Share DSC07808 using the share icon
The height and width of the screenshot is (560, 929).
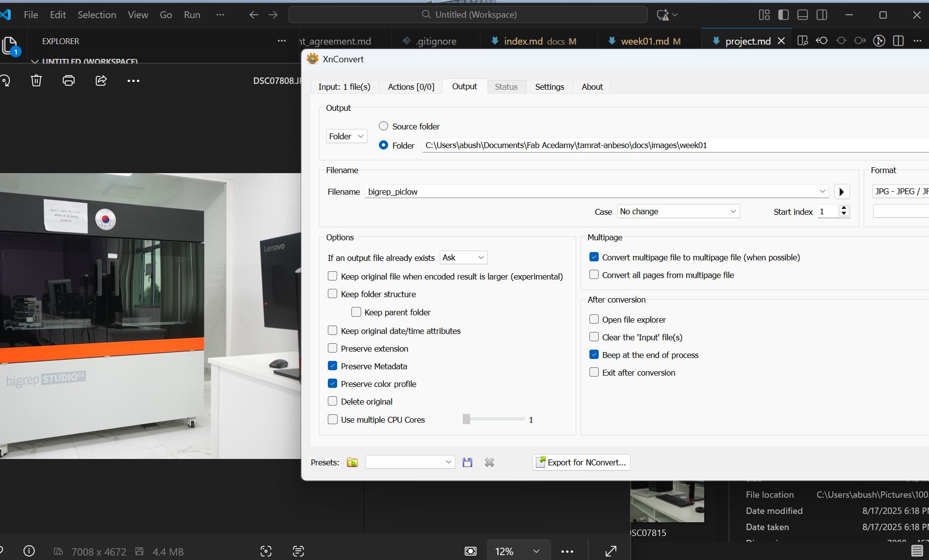(x=101, y=80)
